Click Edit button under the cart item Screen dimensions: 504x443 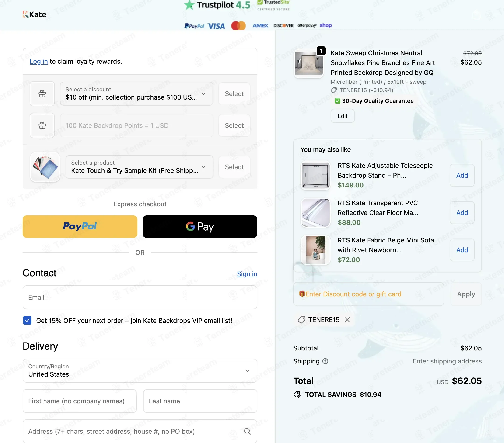click(343, 116)
